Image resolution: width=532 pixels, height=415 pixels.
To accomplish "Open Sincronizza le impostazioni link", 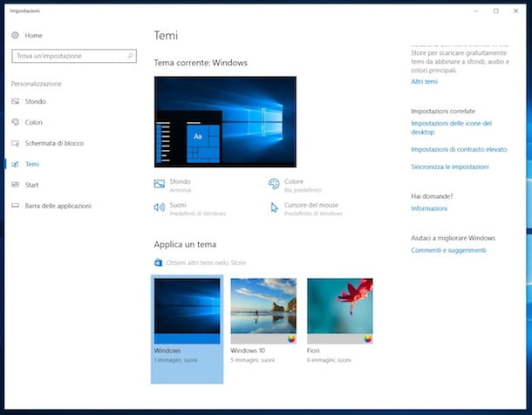I will pos(450,167).
